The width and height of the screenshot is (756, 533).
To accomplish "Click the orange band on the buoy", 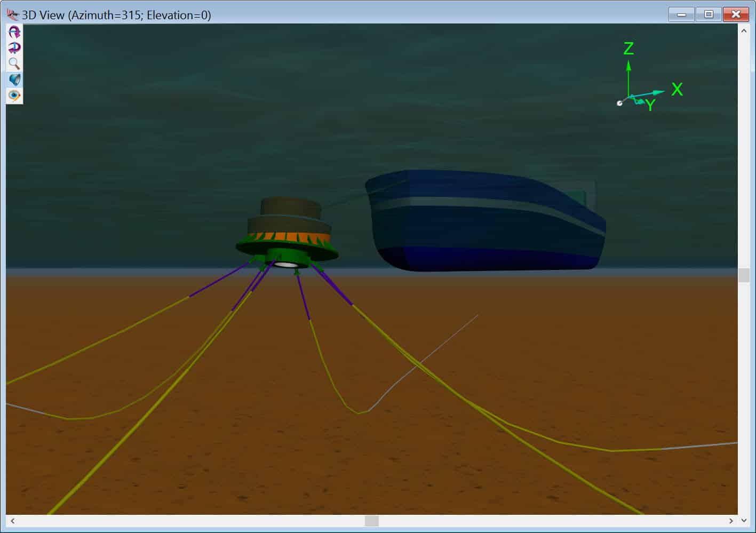I will [x=291, y=236].
